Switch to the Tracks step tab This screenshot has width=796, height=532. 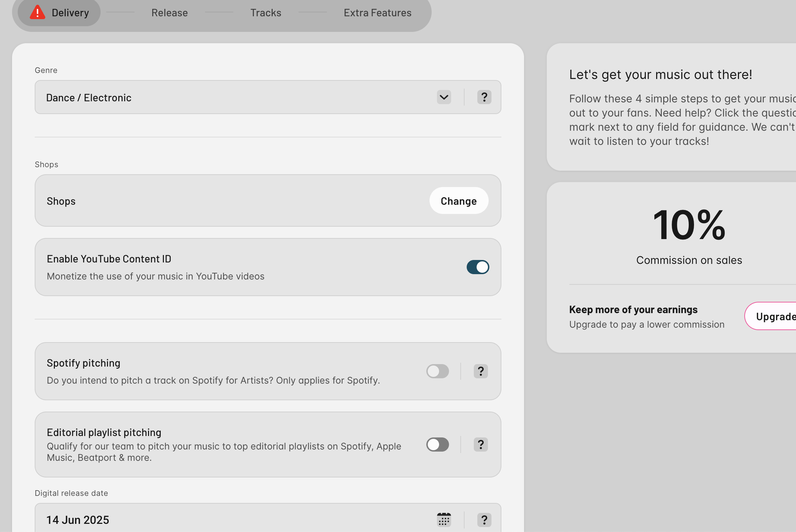266,13
